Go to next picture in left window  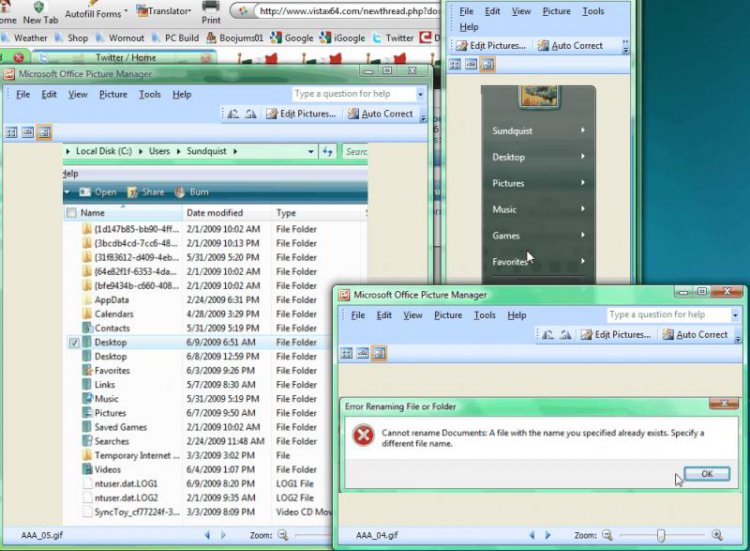(x=223, y=535)
